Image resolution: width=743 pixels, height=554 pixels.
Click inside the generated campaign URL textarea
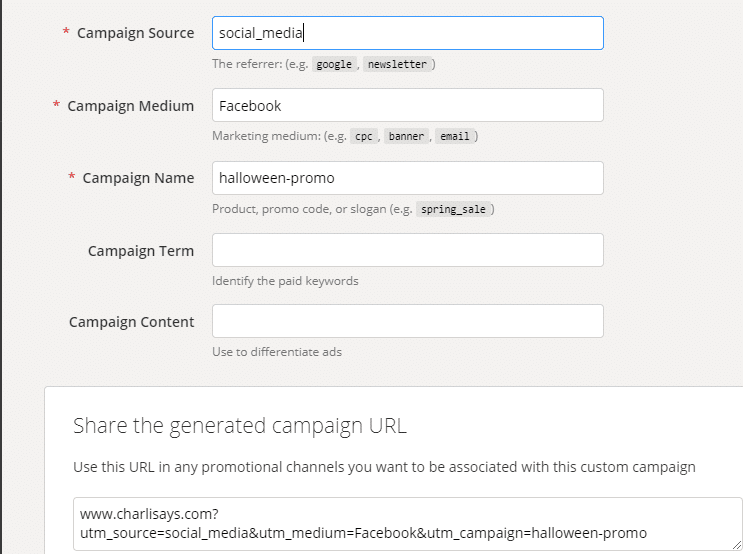[408, 524]
